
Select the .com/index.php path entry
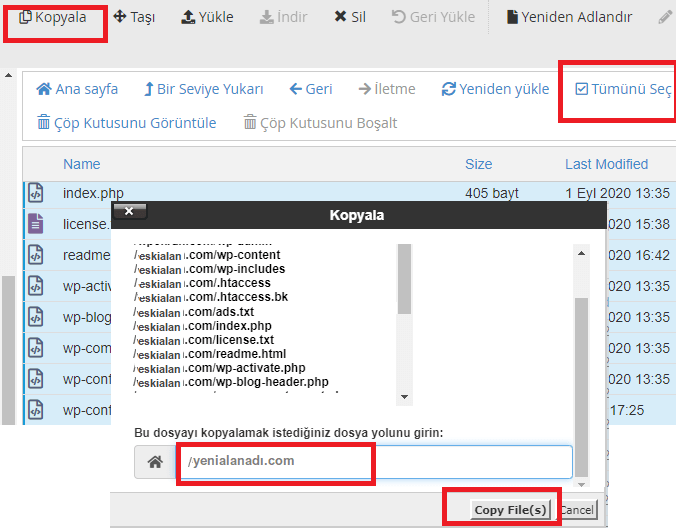[x=203, y=326]
